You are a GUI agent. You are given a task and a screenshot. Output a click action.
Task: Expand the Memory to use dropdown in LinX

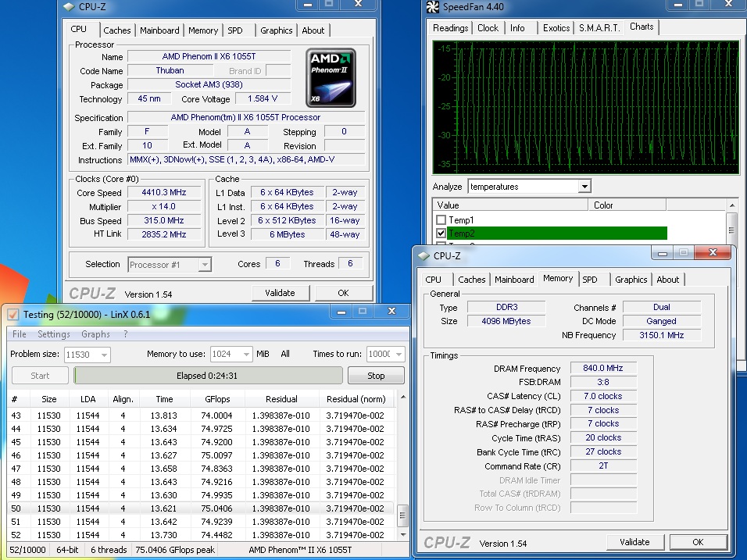tap(246, 355)
